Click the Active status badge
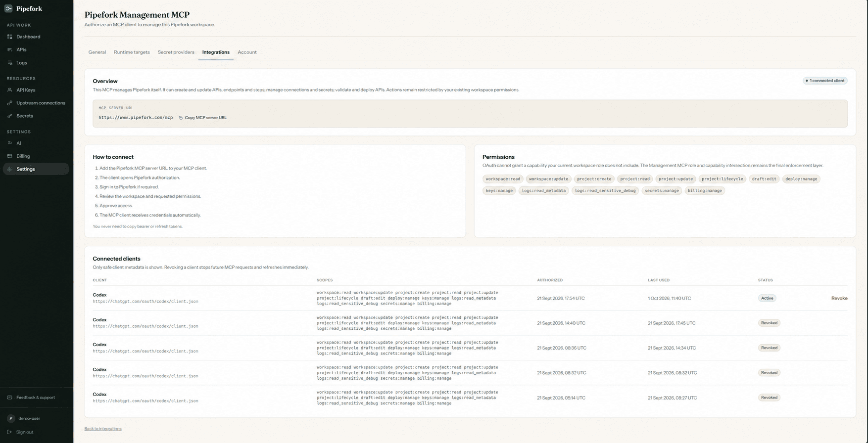Screen dimensions: 868x443 pyautogui.click(x=767, y=298)
